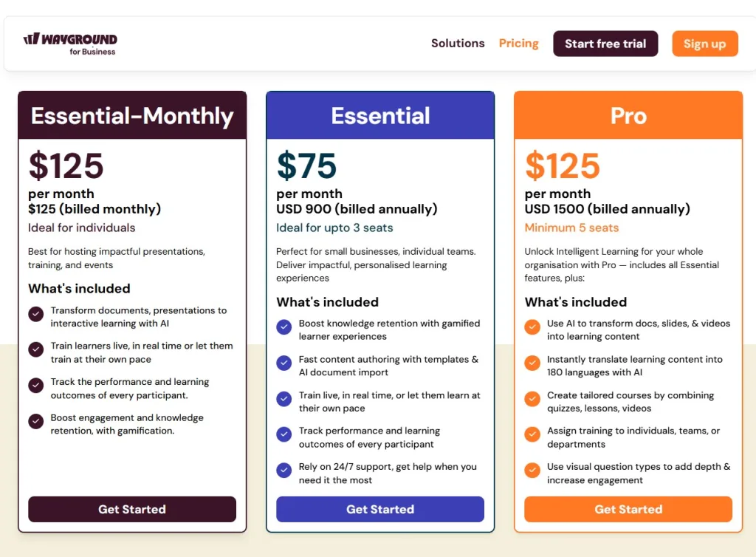
Task: Open the Solutions menu item
Action: pyautogui.click(x=458, y=44)
